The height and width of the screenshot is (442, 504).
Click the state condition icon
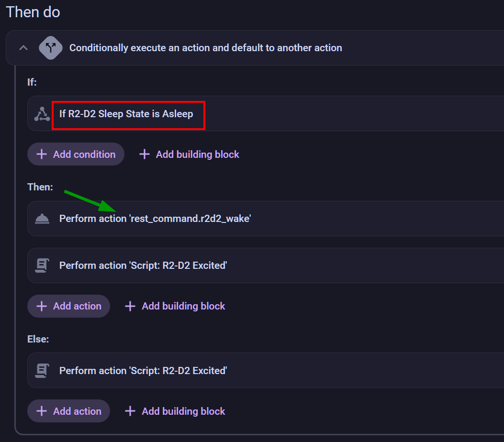(x=42, y=114)
